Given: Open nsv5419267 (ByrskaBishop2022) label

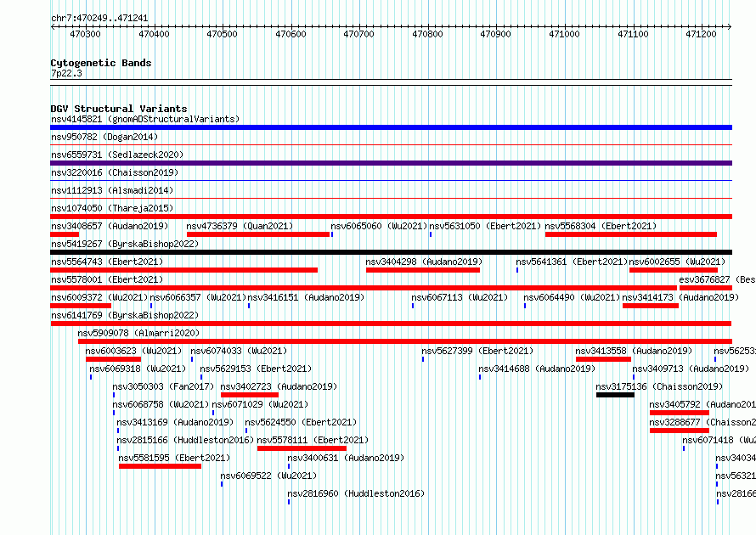Looking at the screenshot, I should coord(125,244).
